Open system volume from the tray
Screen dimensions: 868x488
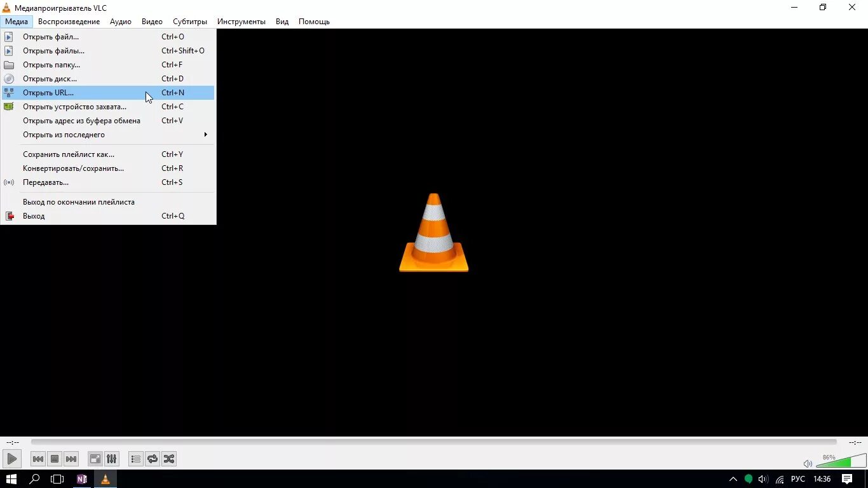point(763,479)
